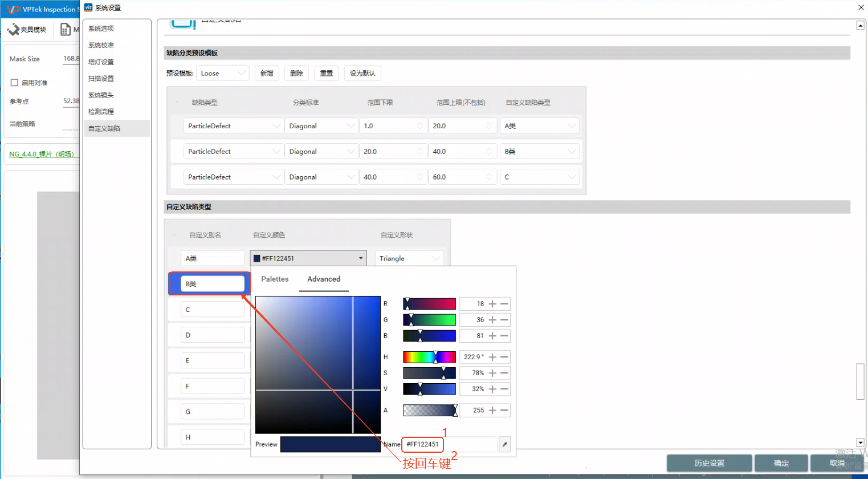Open the C 自定义缺陷类型 dropdown
This screenshot has height=479, width=868.
(540, 177)
